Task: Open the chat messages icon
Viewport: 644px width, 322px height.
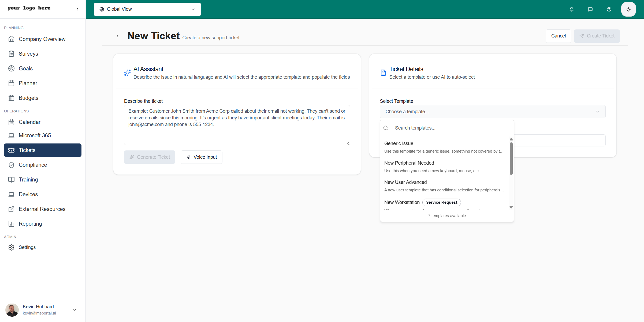Action: 590,9
